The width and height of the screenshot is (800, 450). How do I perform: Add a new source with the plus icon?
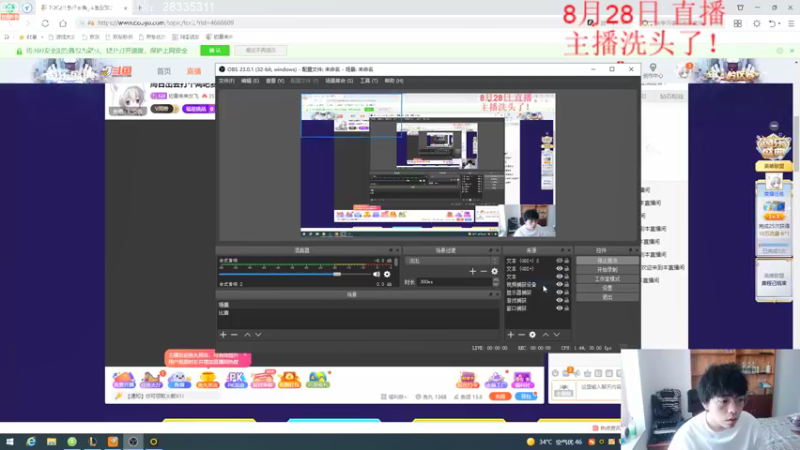point(511,335)
